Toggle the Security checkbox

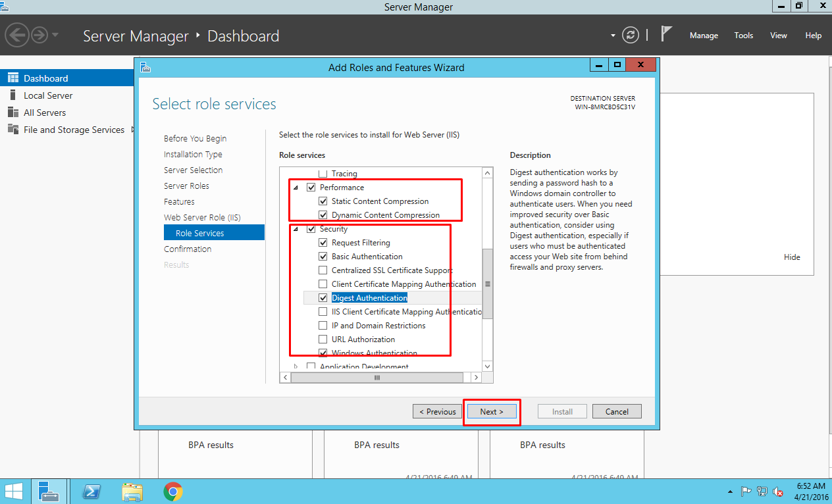tap(311, 229)
